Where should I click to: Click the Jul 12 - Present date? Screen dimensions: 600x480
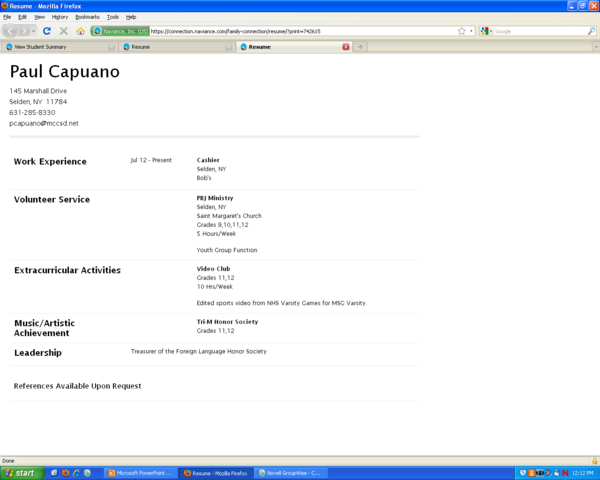pos(151,160)
